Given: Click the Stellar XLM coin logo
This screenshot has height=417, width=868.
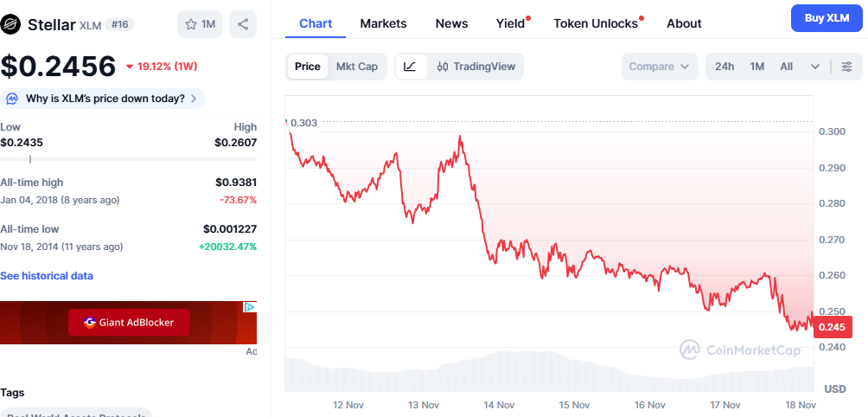Looking at the screenshot, I should pyautogui.click(x=13, y=24).
